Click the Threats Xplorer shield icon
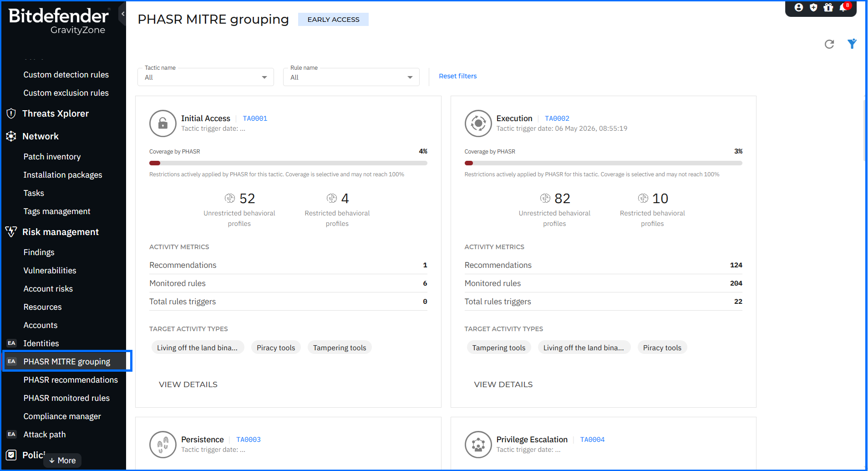 11,113
